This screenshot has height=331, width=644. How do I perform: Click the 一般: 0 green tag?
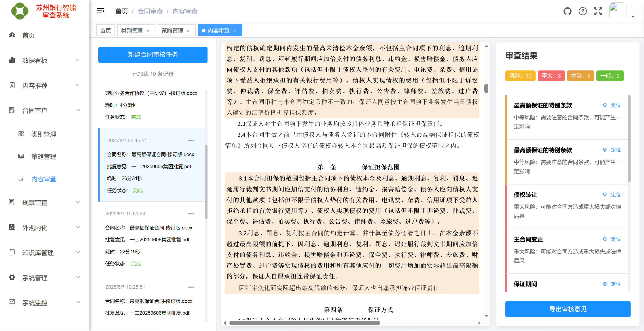click(x=610, y=76)
